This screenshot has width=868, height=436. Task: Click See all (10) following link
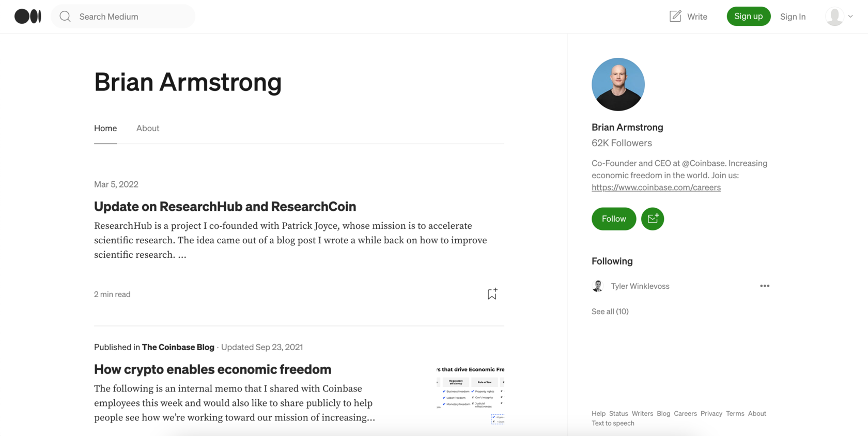[x=610, y=312]
